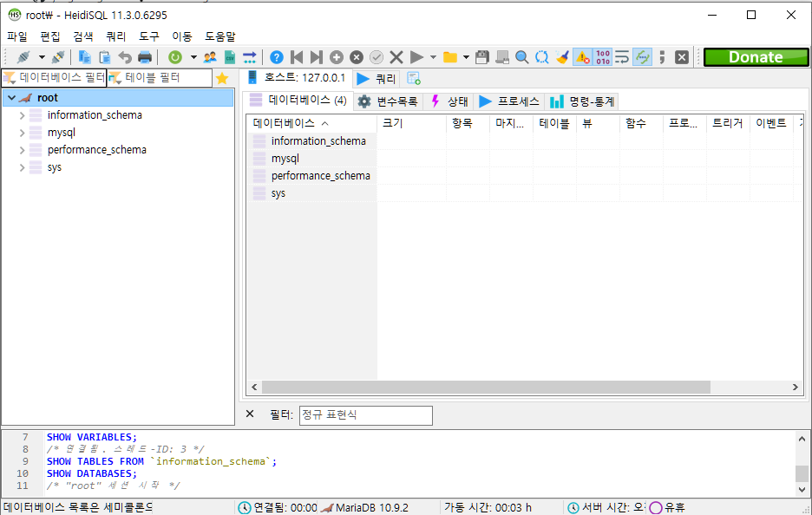Open the 도구 menu

coord(149,36)
